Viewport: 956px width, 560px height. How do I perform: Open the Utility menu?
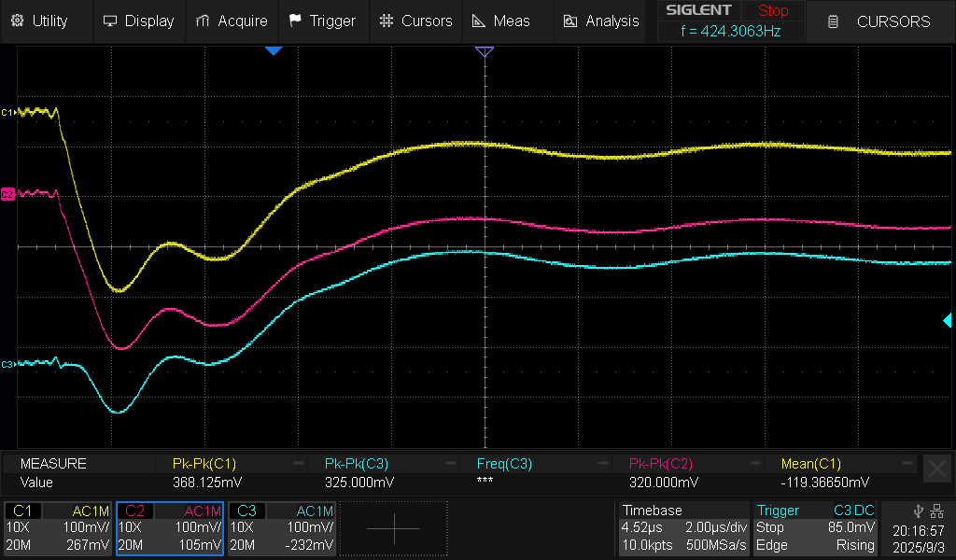pyautogui.click(x=39, y=21)
